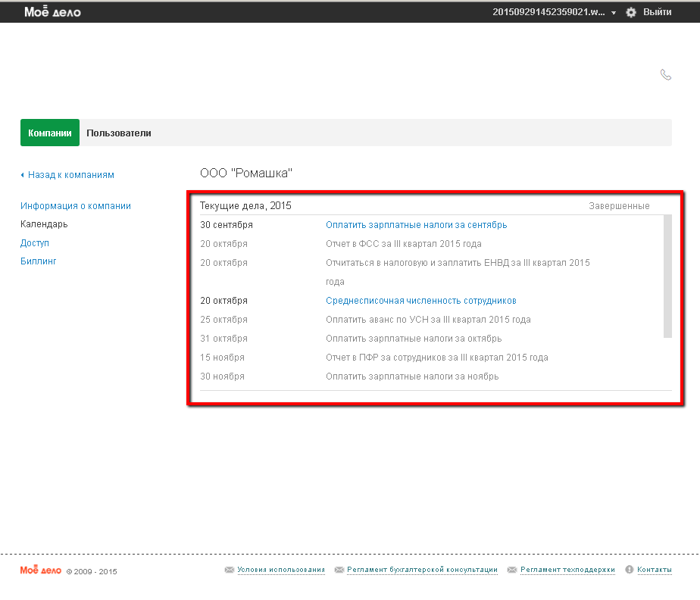Open the account name menu 20150929145235902​1.w...
Screen dimensions: 700x600
548,12
